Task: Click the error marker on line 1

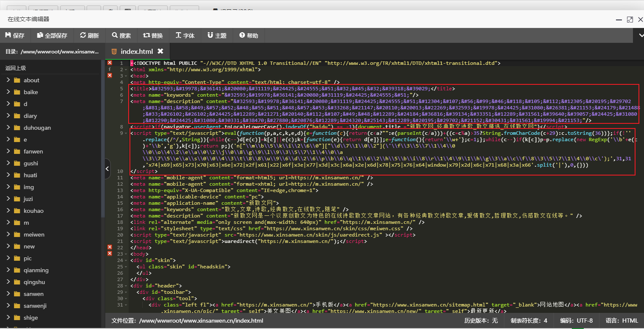Action: [110, 63]
